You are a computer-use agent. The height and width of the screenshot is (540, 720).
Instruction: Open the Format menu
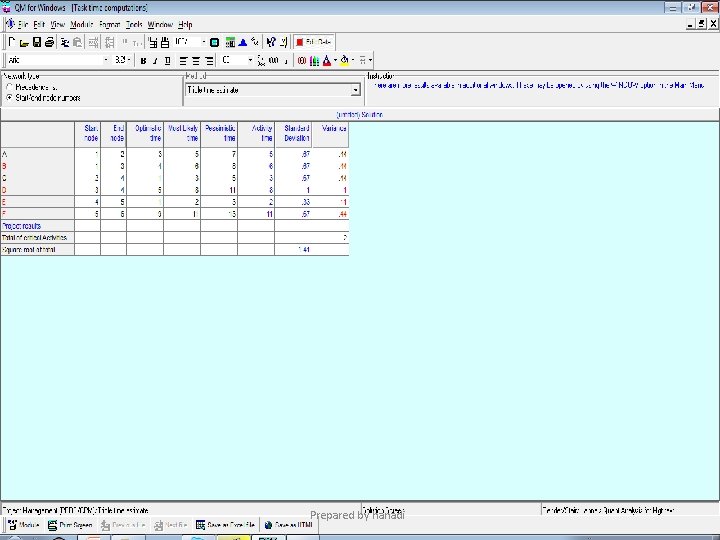110,25
